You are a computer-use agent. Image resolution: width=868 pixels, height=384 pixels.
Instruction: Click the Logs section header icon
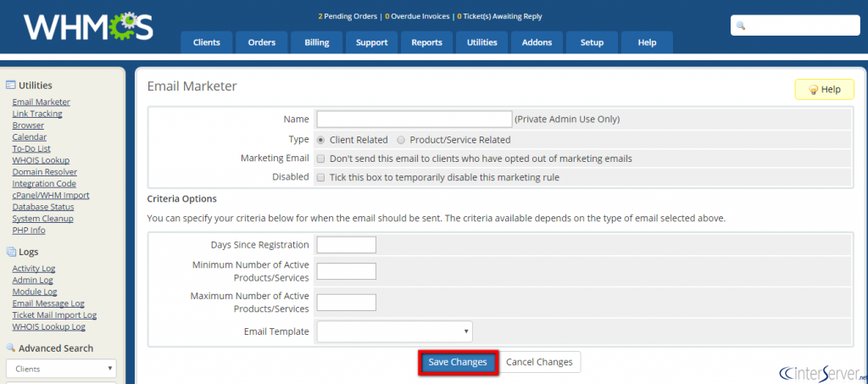11,252
